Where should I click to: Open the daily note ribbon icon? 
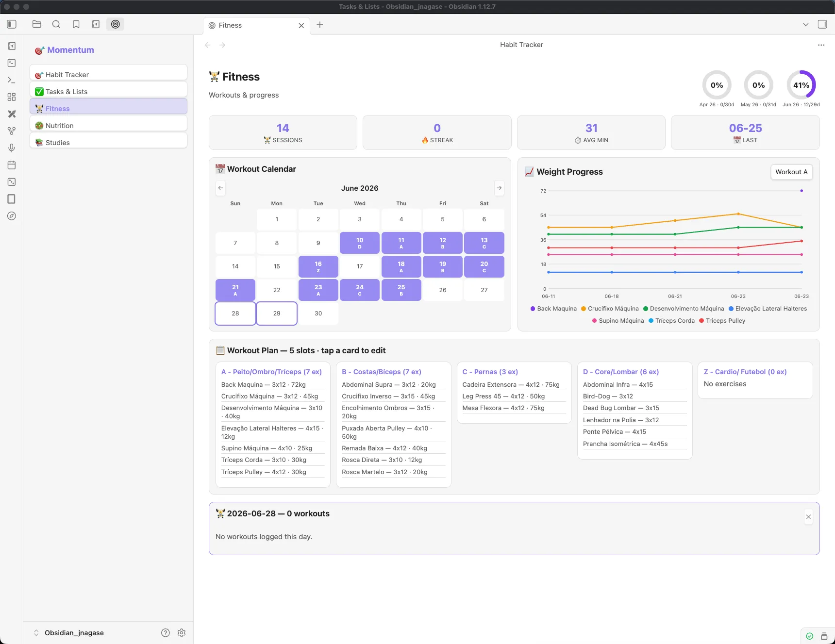pyautogui.click(x=12, y=46)
